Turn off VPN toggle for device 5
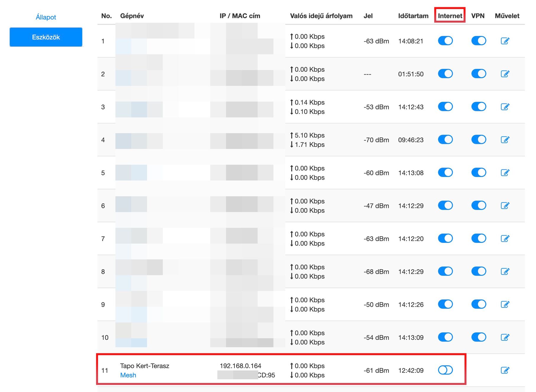 pyautogui.click(x=479, y=173)
